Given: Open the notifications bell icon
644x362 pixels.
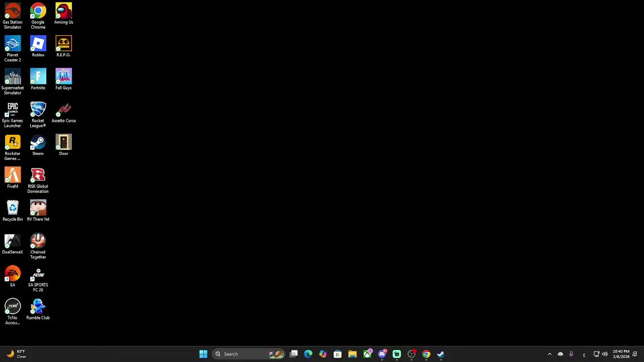Looking at the screenshot, I should tap(635, 354).
